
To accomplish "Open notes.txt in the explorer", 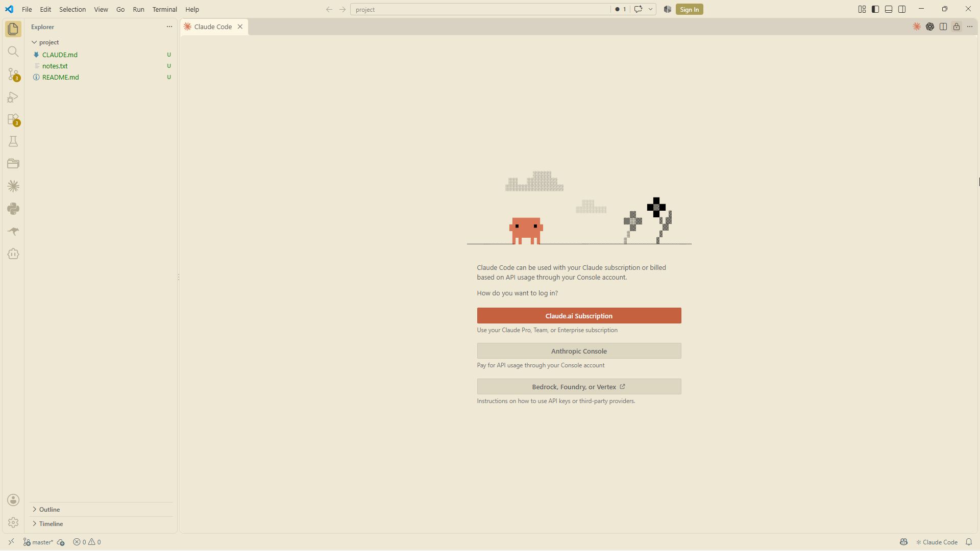I will (x=101, y=66).
